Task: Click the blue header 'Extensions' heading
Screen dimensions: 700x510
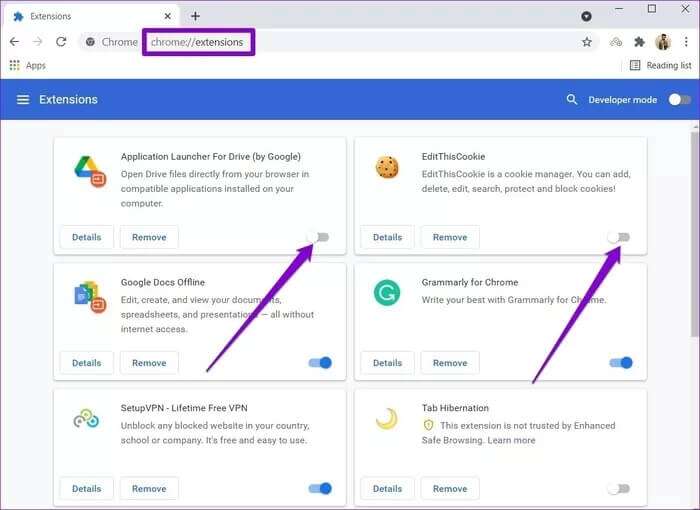Action: tap(68, 100)
